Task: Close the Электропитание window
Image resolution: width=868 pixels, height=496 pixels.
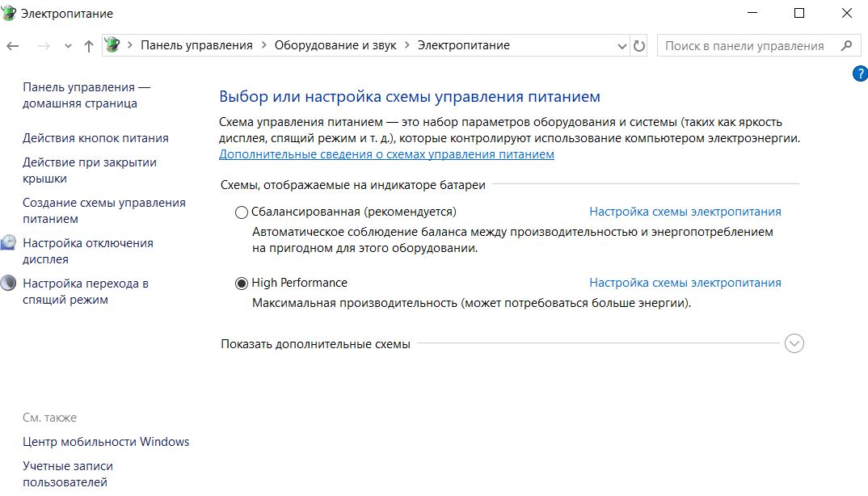Action: [x=847, y=13]
